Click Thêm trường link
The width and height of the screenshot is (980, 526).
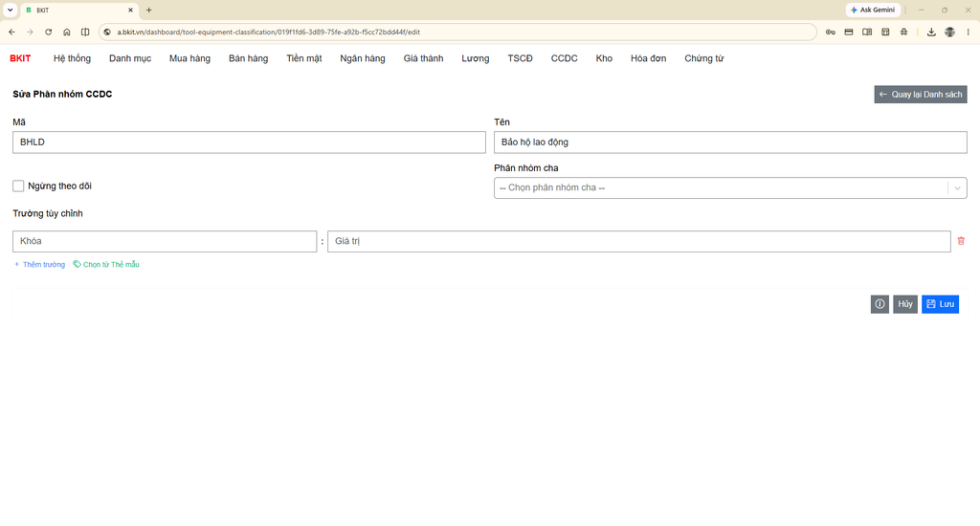pyautogui.click(x=39, y=265)
